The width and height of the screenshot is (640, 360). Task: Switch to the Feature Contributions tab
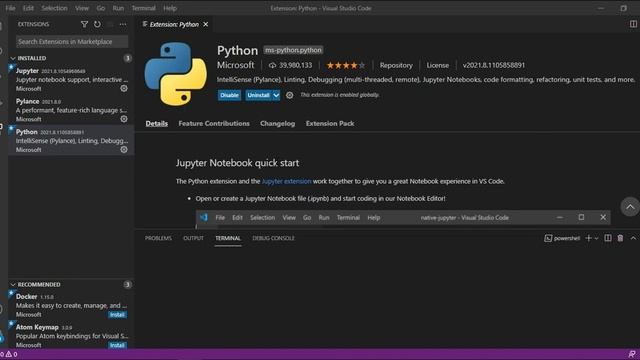pyautogui.click(x=214, y=123)
